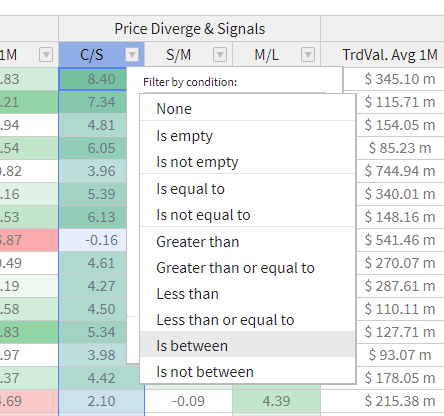Select the C/S cell showing 8.40
Viewport: 444px width, 416px height.
coord(93,79)
